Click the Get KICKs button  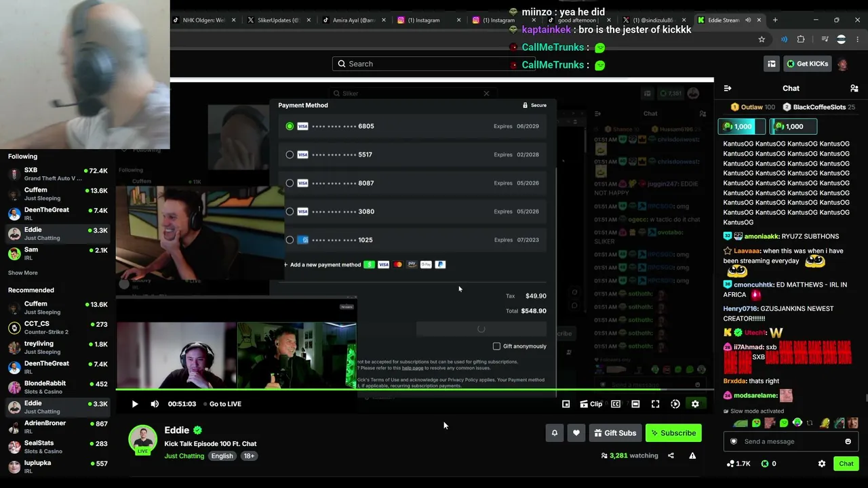click(807, 64)
